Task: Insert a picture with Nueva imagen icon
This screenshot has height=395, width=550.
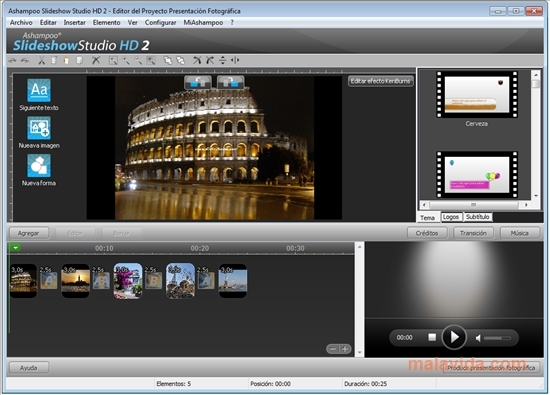Action: (39, 128)
